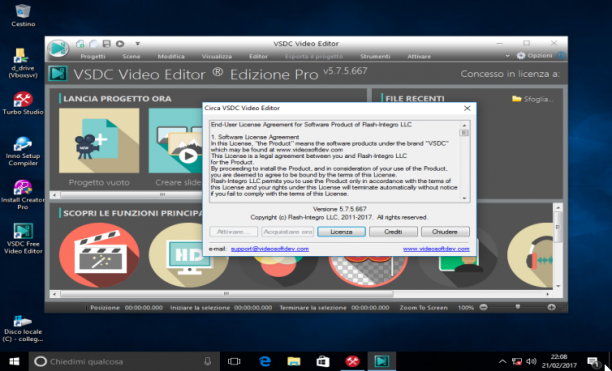The width and height of the screenshot is (612, 371).
Task: Click the Versione 5.7.5.667 text in dialog
Action: 340,209
